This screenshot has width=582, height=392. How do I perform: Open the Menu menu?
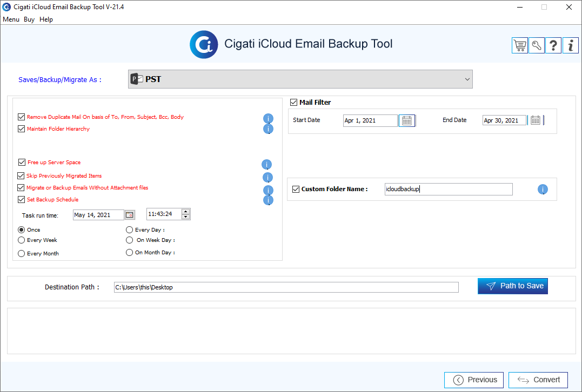(11, 19)
